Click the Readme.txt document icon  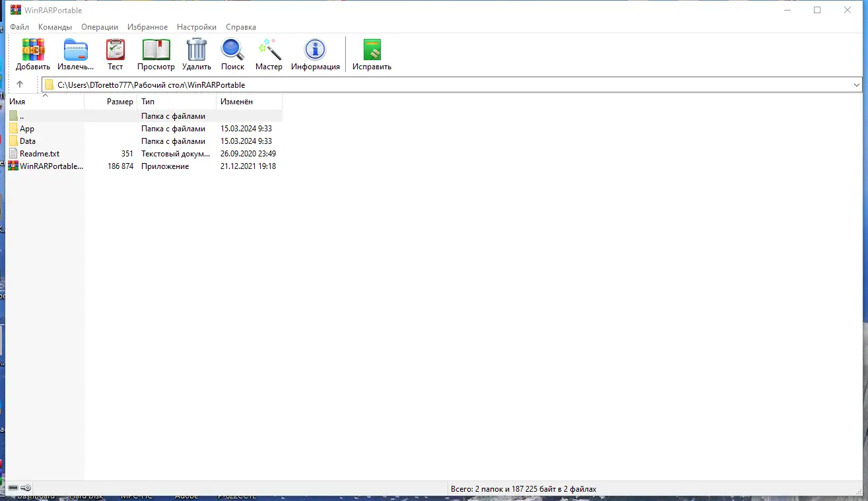point(13,154)
